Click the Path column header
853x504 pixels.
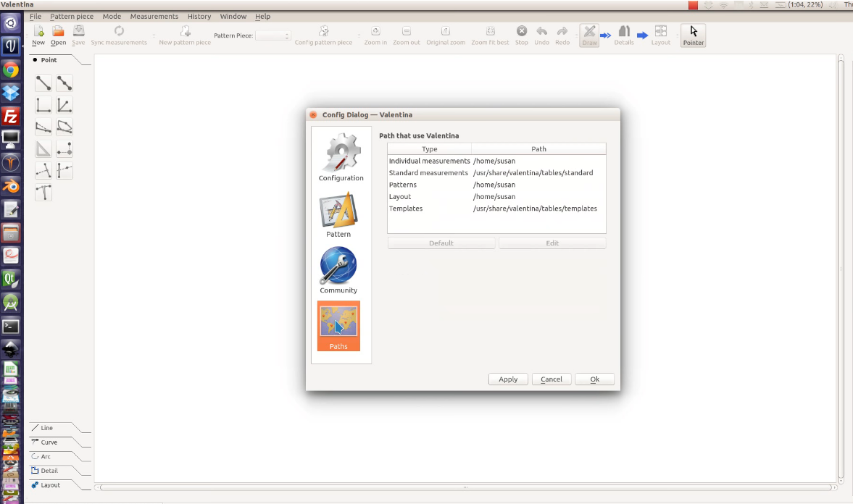pyautogui.click(x=538, y=149)
